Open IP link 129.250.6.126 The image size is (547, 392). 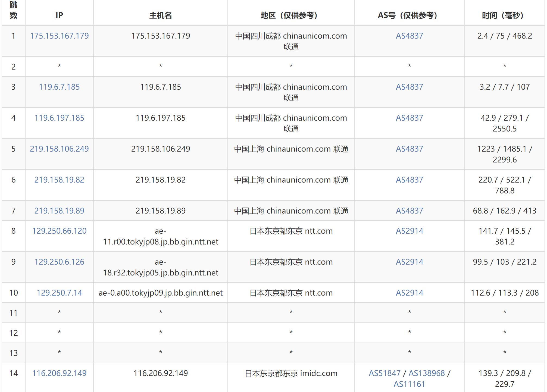coord(59,262)
